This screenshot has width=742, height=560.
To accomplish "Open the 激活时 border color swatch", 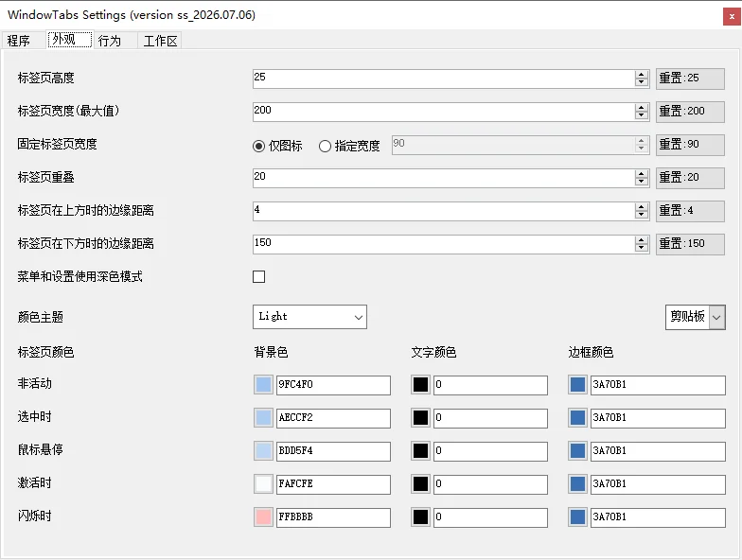I will click(x=577, y=484).
